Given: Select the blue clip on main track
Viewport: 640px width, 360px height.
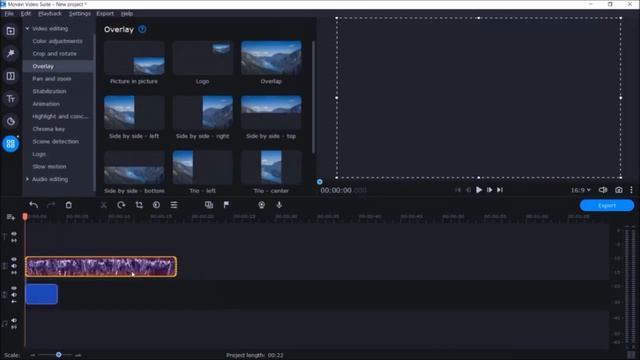Looking at the screenshot, I should point(42,294).
